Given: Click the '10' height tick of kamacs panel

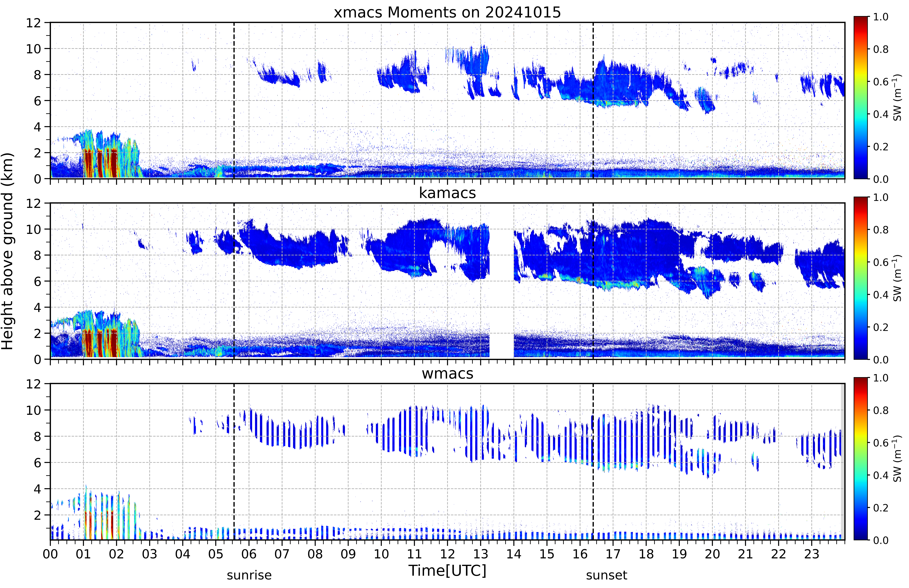Looking at the screenshot, I should pyautogui.click(x=33, y=229).
